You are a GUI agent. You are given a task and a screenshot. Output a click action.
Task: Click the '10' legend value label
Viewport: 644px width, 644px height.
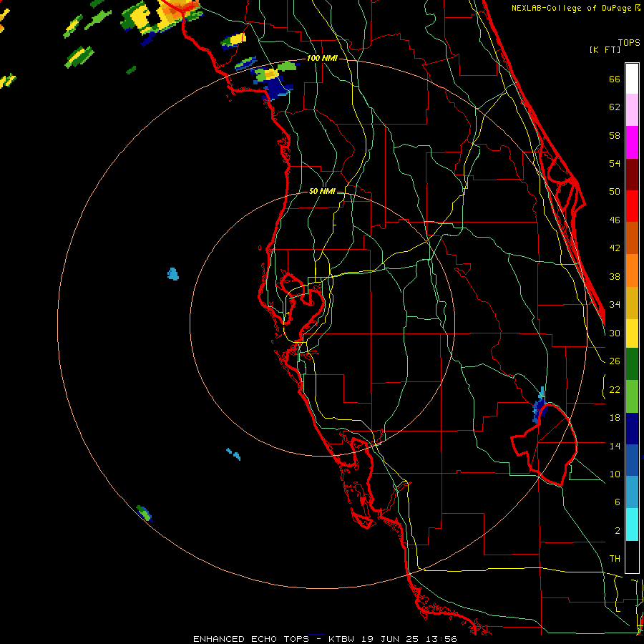point(615,474)
